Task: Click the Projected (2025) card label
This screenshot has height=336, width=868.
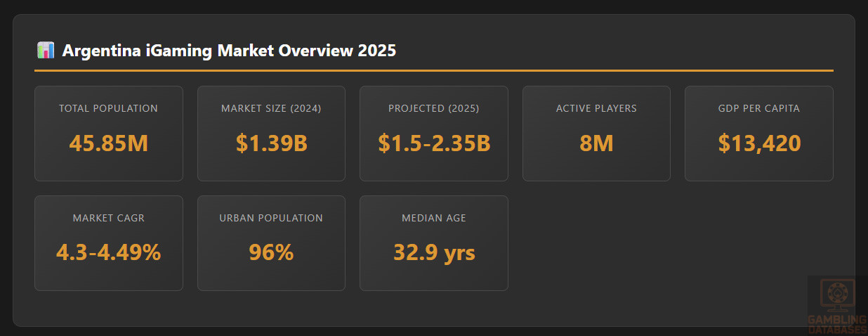Action: [x=434, y=108]
